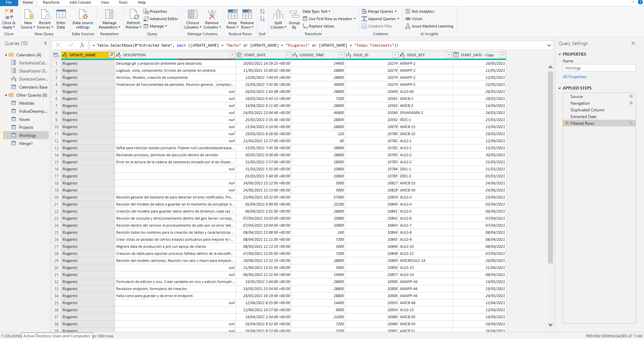Image resolution: width=644 pixels, height=339 pixels.
Task: Click the Split Column icon
Action: (278, 15)
